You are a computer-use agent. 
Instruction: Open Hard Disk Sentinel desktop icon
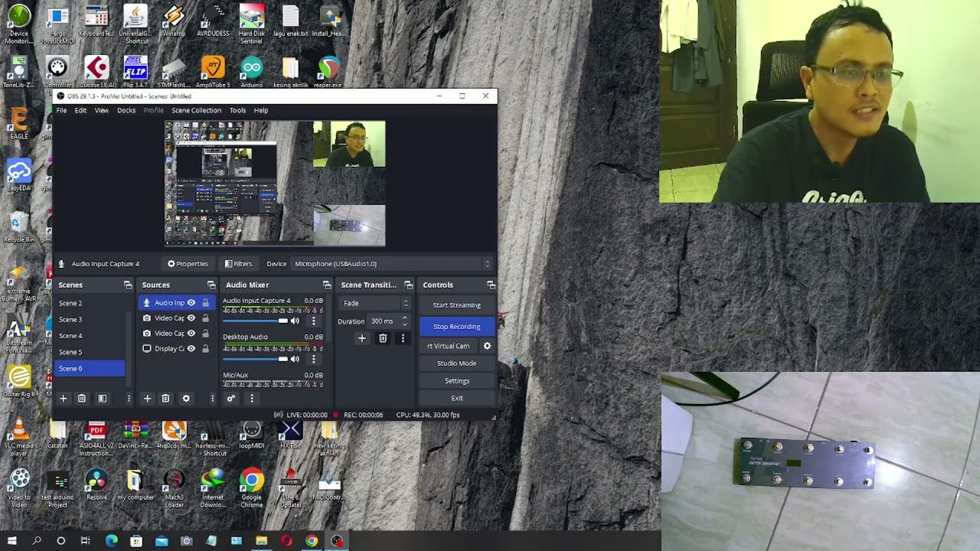tap(251, 24)
